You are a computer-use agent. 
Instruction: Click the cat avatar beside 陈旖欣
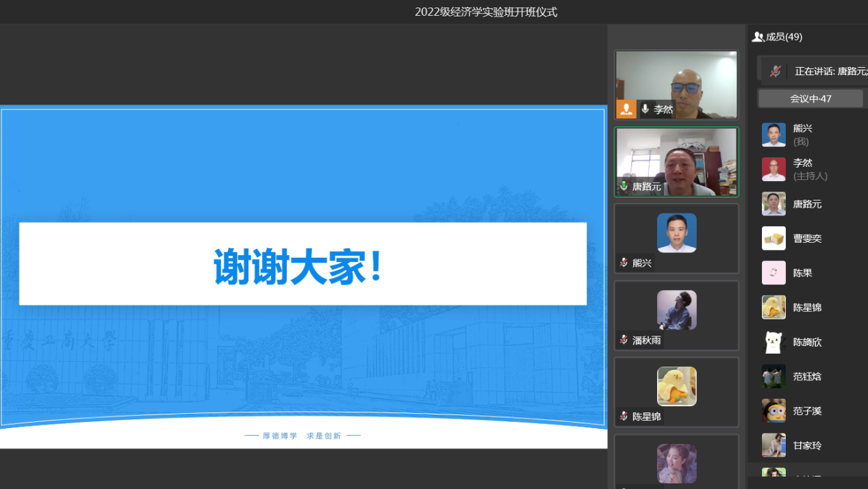(x=774, y=342)
